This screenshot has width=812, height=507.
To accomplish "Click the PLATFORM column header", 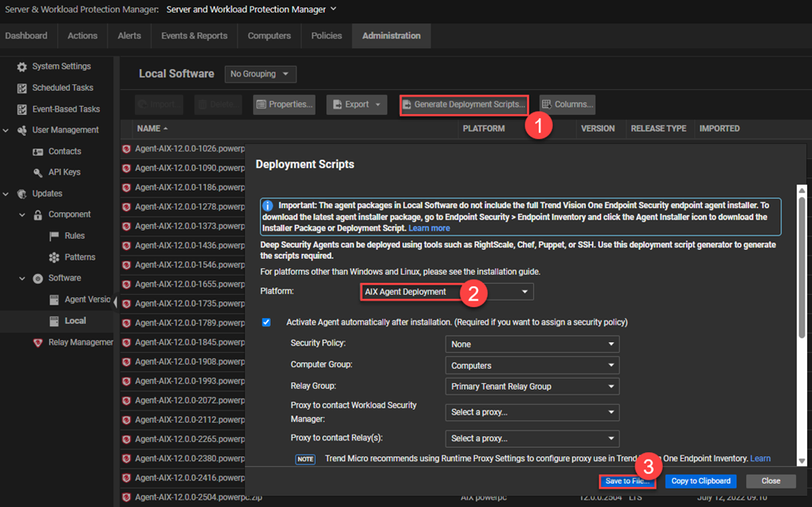I will [484, 128].
